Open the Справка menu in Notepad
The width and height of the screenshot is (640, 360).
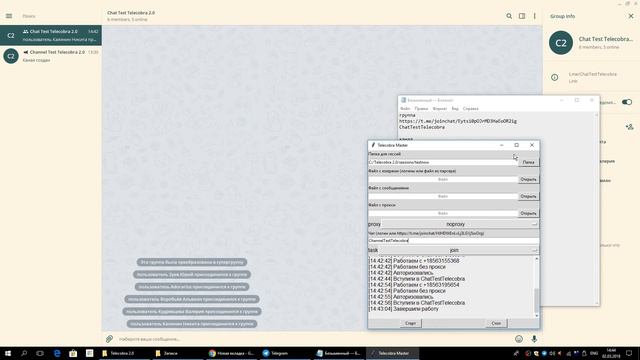tap(471, 109)
